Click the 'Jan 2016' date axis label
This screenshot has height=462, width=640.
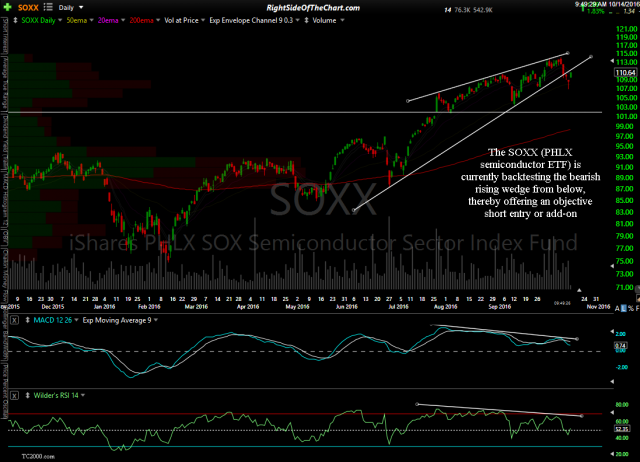tap(104, 307)
